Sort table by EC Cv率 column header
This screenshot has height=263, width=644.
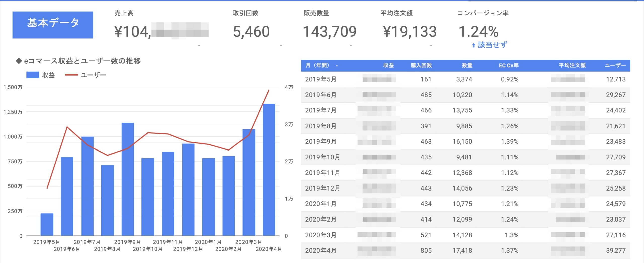point(508,66)
